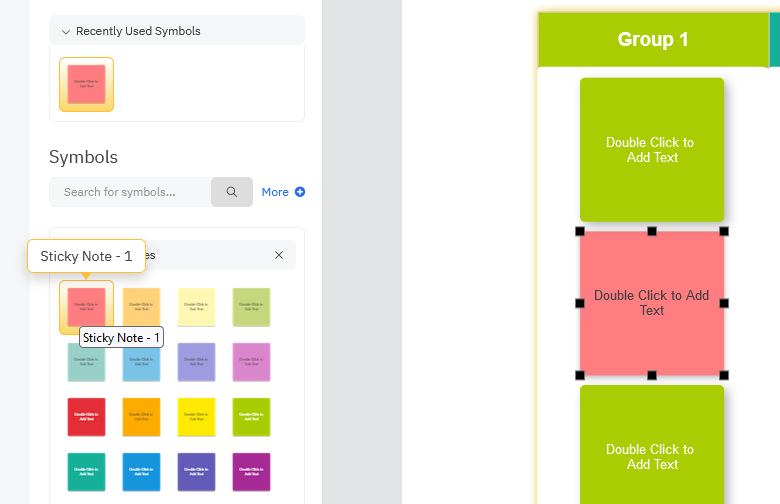Select the recently used pink sticky note
Viewport: 780px width, 504px height.
tap(86, 84)
